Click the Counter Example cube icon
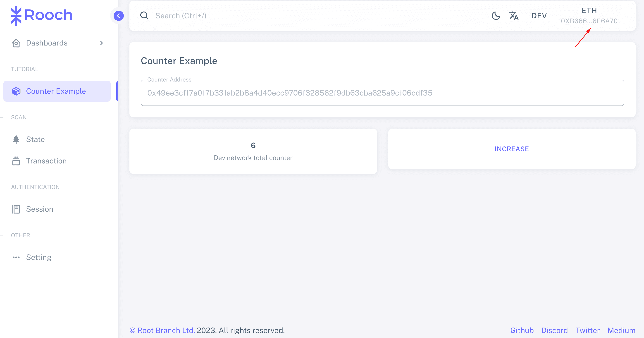This screenshot has height=338, width=644. tap(16, 91)
